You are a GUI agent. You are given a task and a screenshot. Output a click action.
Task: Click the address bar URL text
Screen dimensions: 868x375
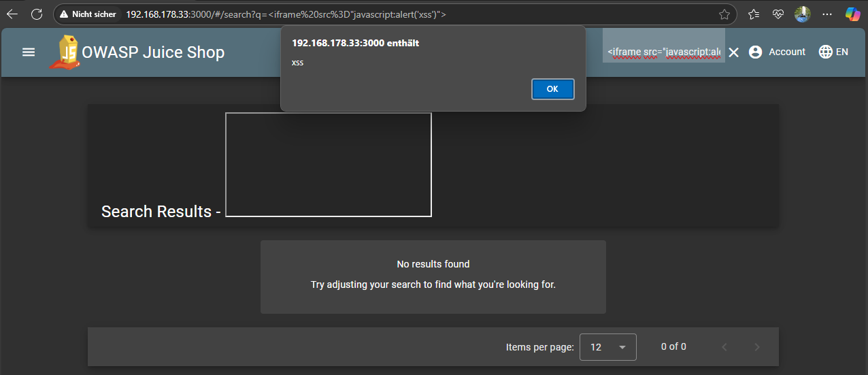pyautogui.click(x=286, y=14)
